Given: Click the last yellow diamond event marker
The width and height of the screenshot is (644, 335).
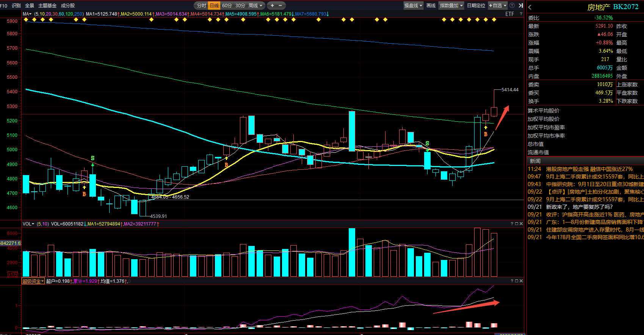Looking at the screenshot, I should [x=494, y=20].
